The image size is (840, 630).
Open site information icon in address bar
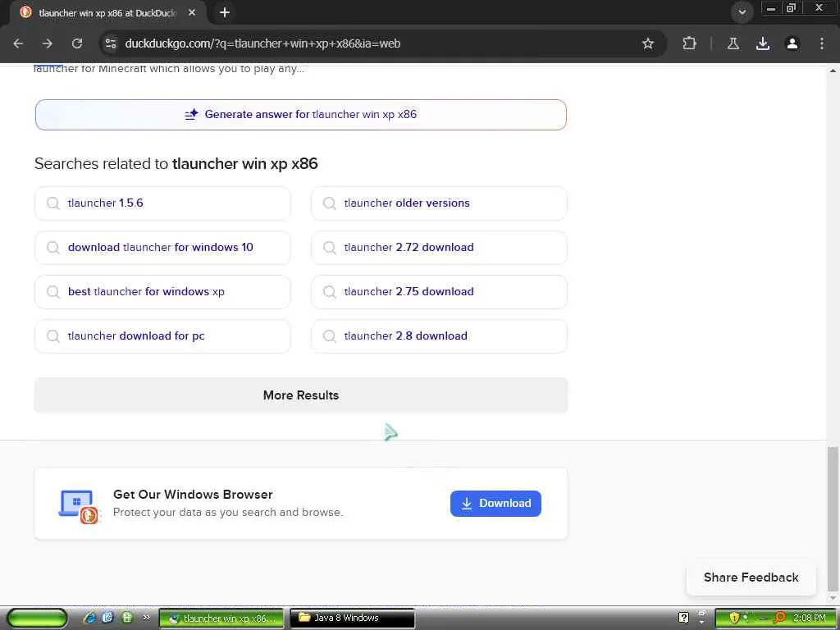111,43
